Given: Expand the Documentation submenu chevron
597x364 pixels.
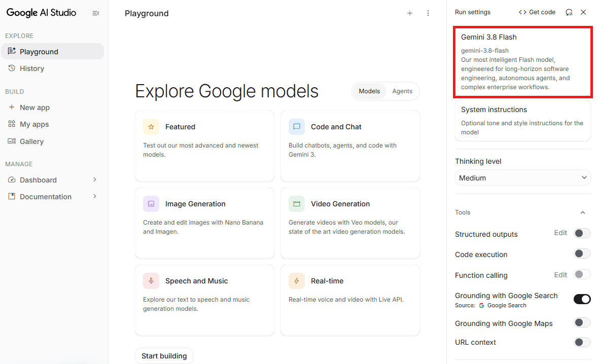Looking at the screenshot, I should coord(95,196).
